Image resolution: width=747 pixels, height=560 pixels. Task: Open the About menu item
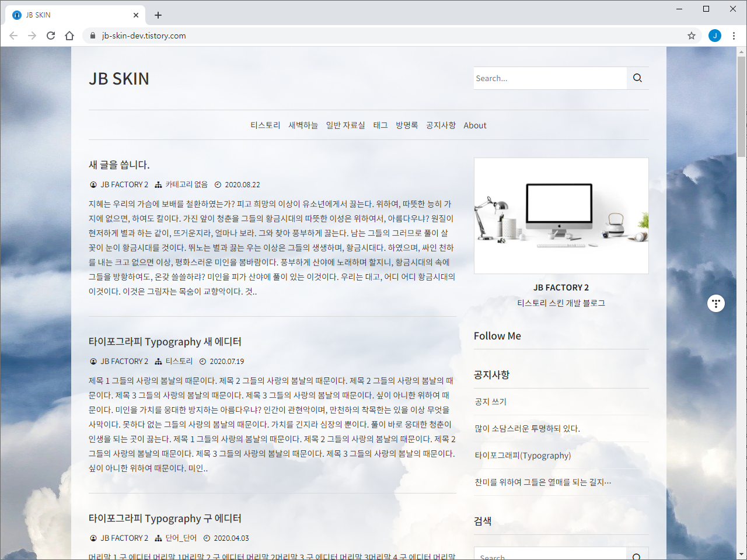tap(475, 125)
